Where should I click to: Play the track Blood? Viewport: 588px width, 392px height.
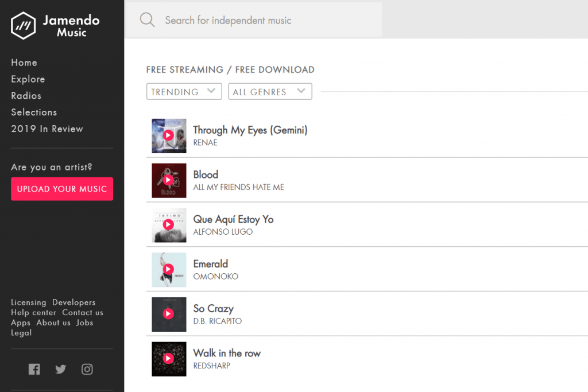tap(168, 180)
